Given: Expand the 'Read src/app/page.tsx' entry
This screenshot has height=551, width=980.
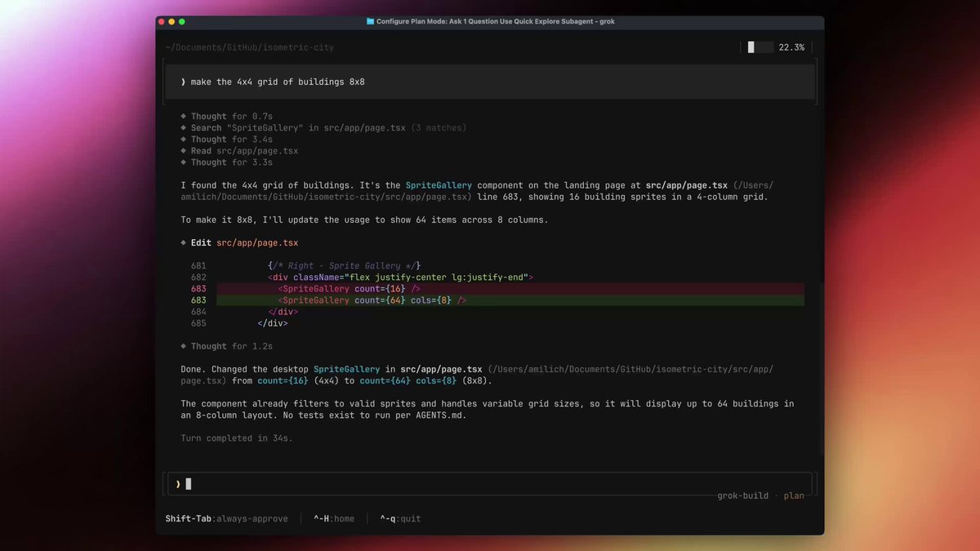Looking at the screenshot, I should 239,151.
